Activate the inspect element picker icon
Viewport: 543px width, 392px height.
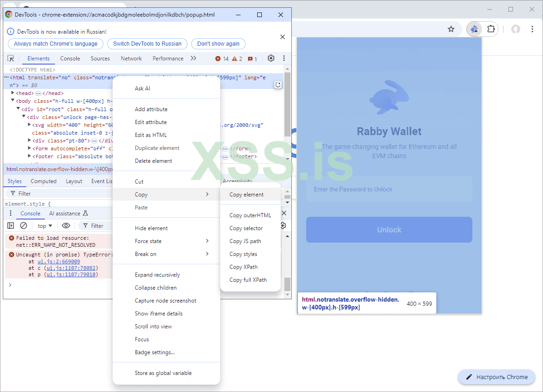coord(11,59)
